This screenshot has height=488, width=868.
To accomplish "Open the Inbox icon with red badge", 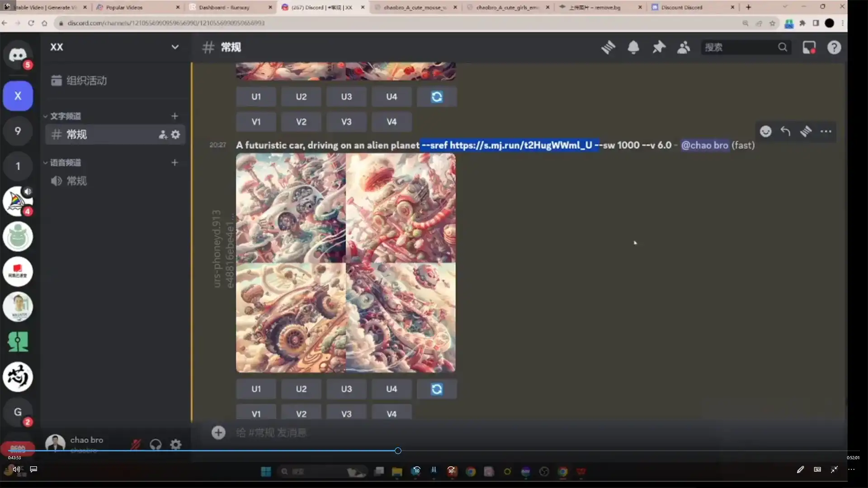I will [x=809, y=47].
